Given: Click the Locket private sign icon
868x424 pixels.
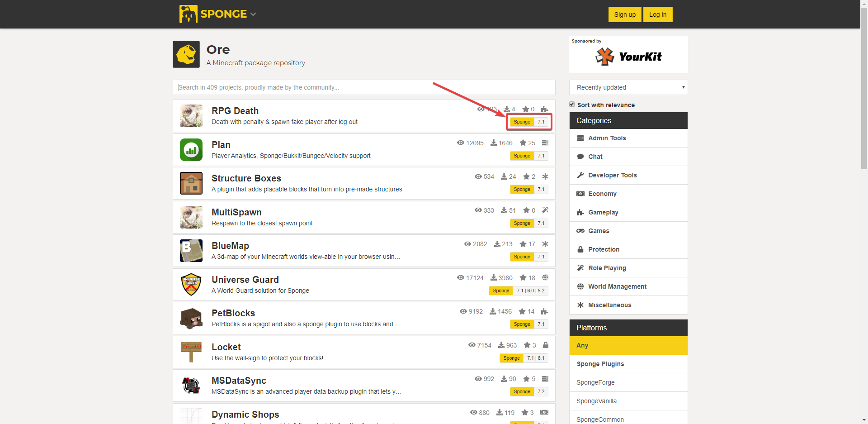Looking at the screenshot, I should coord(191,352).
